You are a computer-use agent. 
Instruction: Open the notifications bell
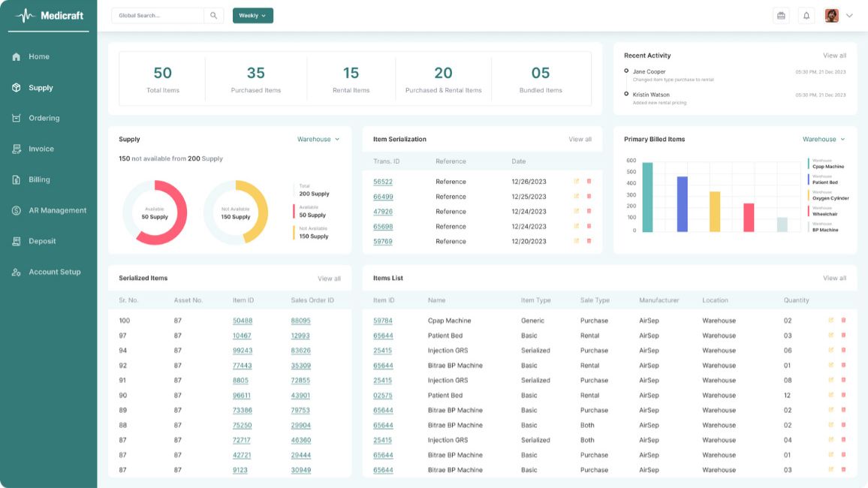click(x=806, y=16)
